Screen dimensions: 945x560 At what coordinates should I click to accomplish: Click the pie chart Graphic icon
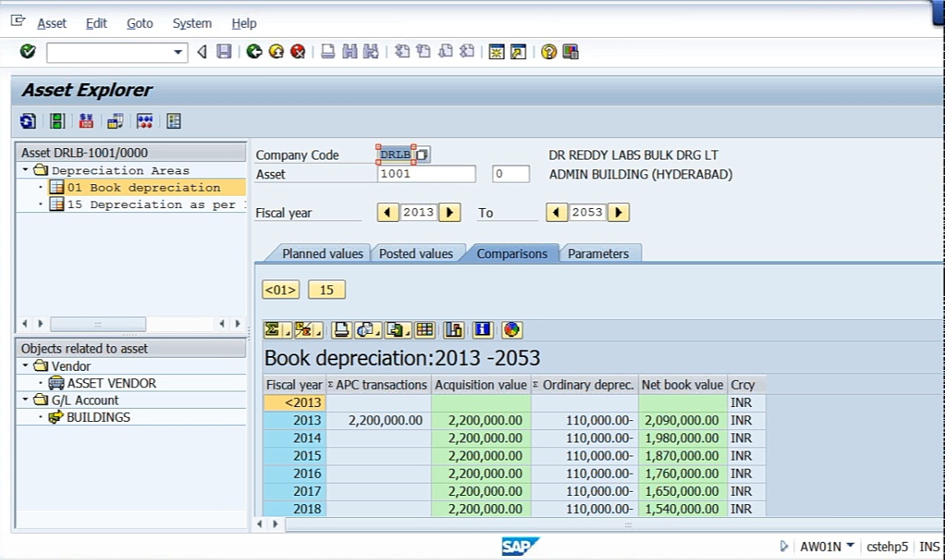coord(512,330)
